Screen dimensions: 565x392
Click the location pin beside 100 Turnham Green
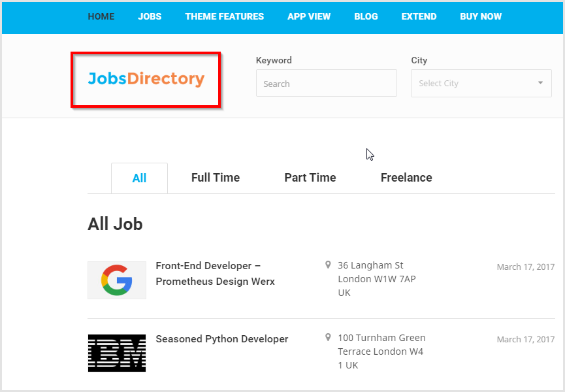(x=328, y=337)
